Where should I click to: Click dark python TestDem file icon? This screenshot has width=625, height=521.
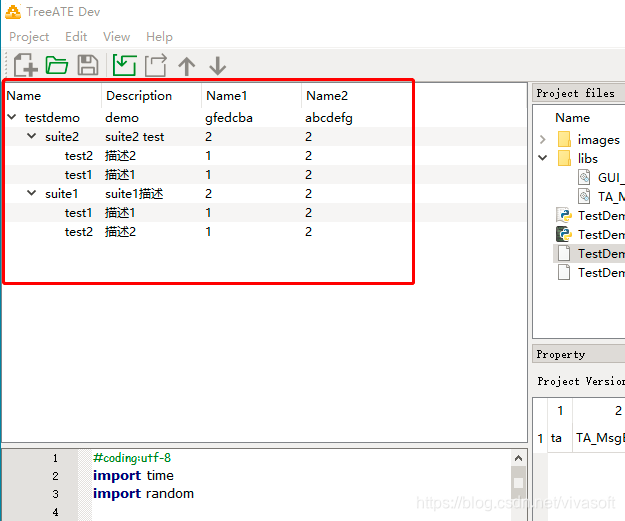pyautogui.click(x=564, y=234)
